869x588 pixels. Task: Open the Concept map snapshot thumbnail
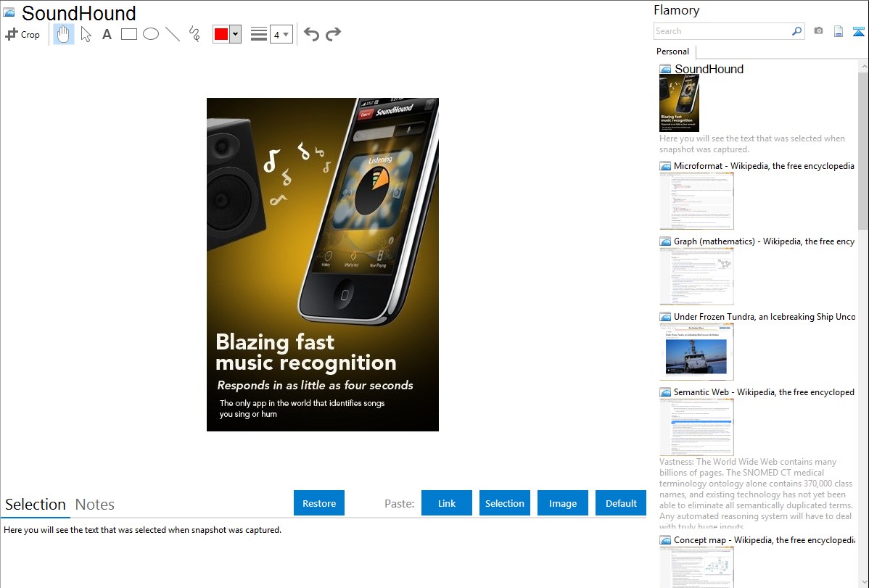tap(696, 567)
